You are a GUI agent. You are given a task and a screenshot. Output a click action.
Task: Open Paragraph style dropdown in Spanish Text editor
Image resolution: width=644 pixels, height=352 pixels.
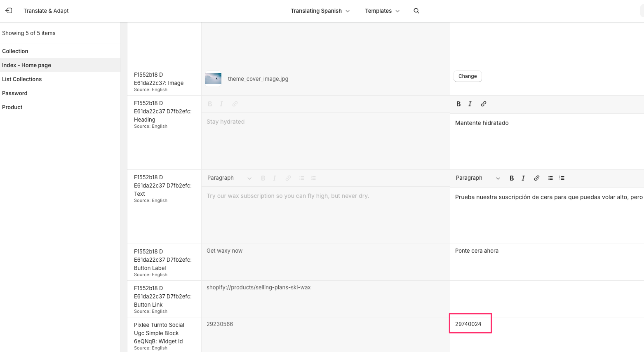[478, 178]
